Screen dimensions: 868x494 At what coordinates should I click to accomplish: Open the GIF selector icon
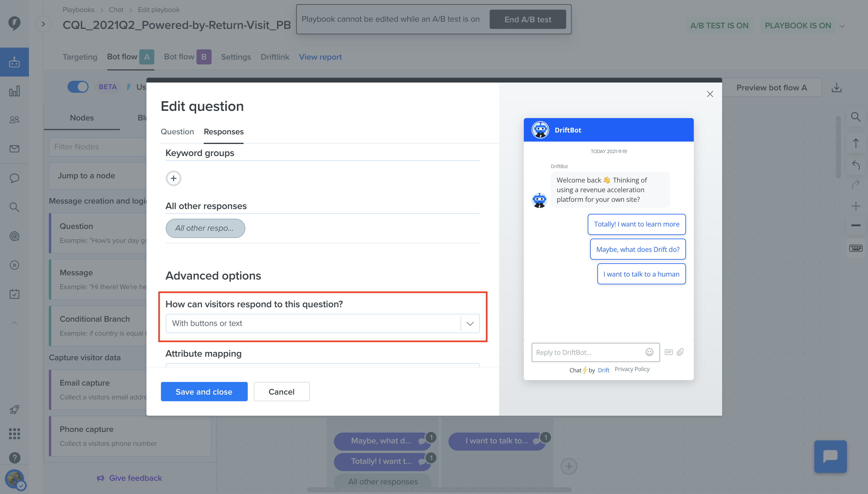tap(668, 352)
